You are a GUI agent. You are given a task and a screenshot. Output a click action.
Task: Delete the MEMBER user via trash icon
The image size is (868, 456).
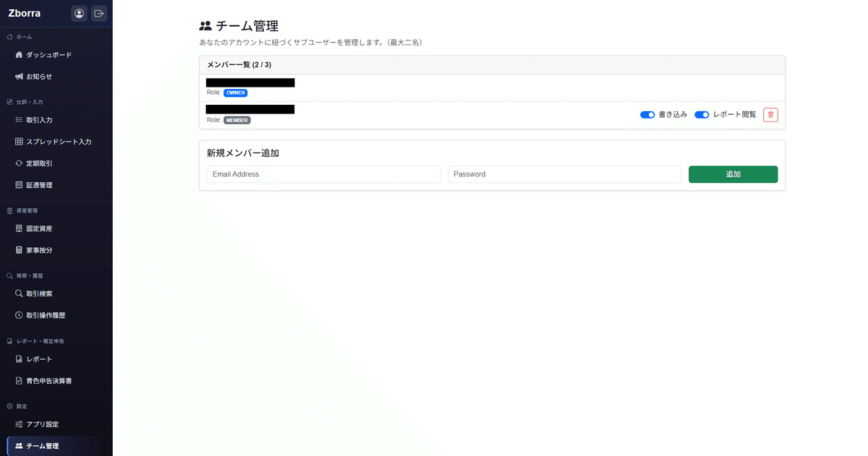point(770,114)
